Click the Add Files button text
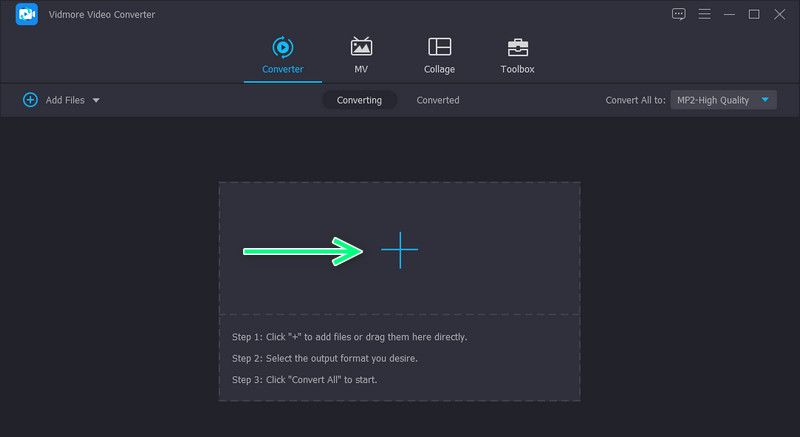 coord(65,100)
